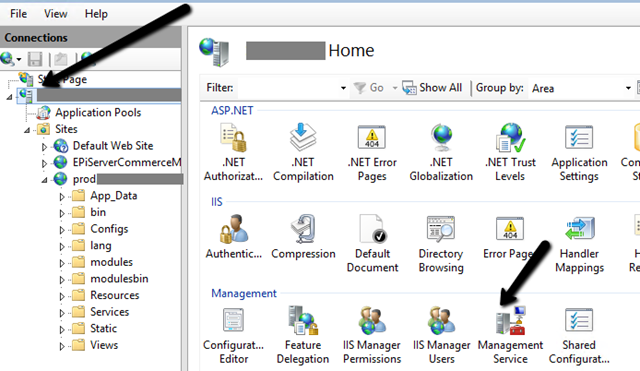Expand the App_Data folder arrow

click(62, 197)
